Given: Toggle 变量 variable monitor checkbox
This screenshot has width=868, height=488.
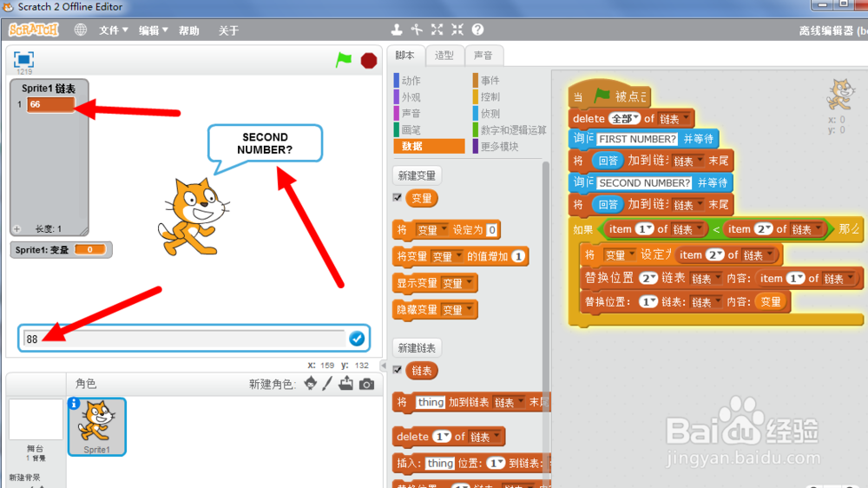Looking at the screenshot, I should tap(397, 198).
